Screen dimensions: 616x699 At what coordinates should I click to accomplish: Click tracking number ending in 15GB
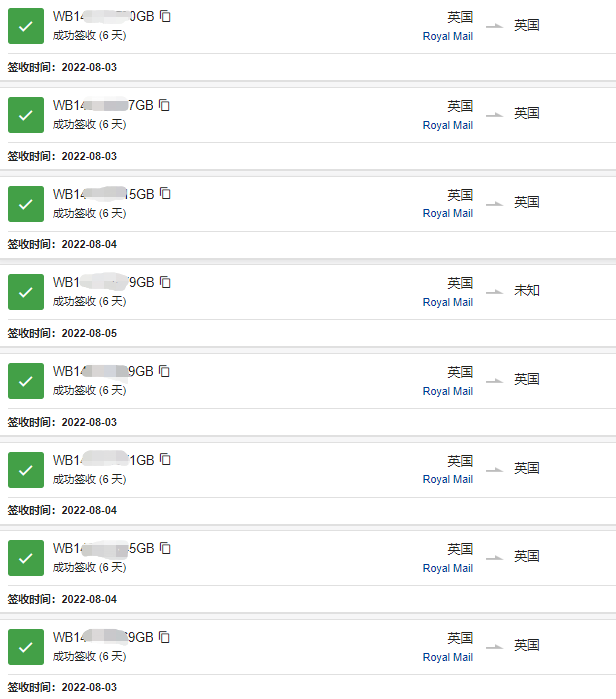click(x=103, y=194)
